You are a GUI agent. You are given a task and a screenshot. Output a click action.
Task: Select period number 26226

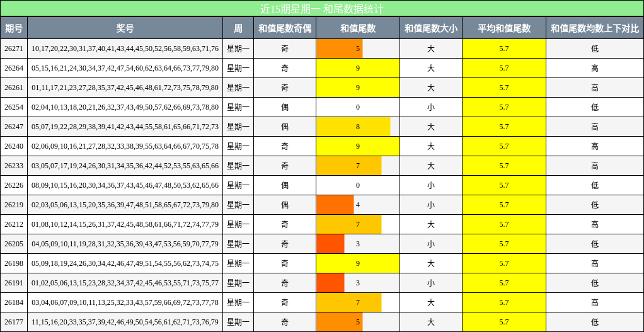click(x=14, y=185)
